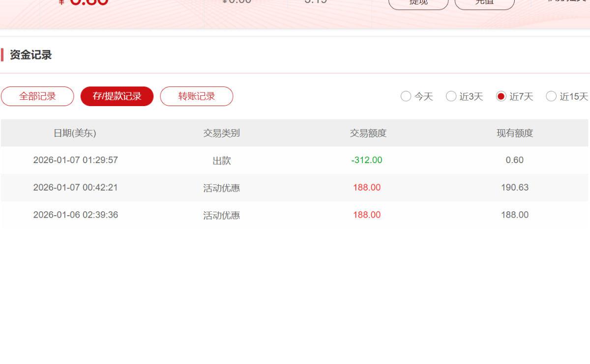Click the 交易类别 column header
This screenshot has height=364, width=590.
tap(222, 133)
